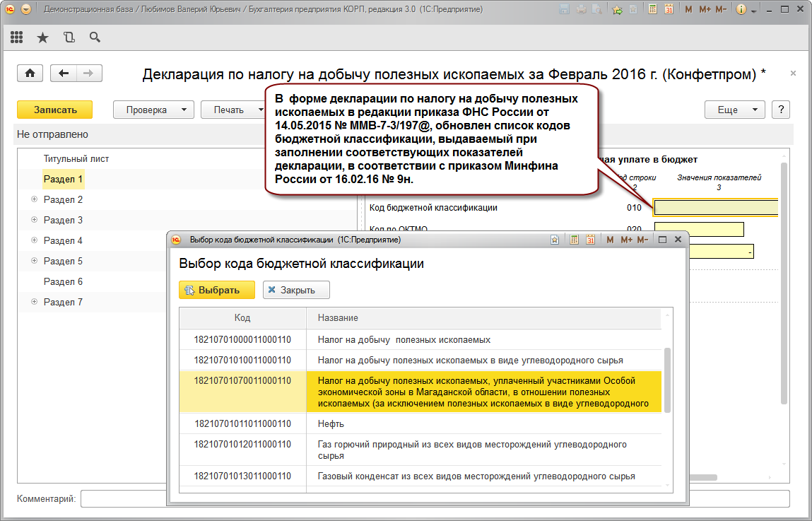The height and width of the screenshot is (521, 812).
Task: Open calculator icon in dialog title bar
Action: pos(575,240)
